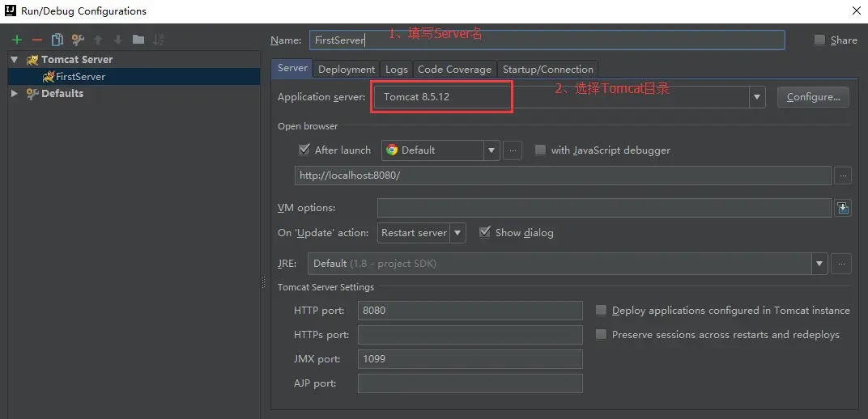Copy the configuration using the copy icon

(x=57, y=40)
